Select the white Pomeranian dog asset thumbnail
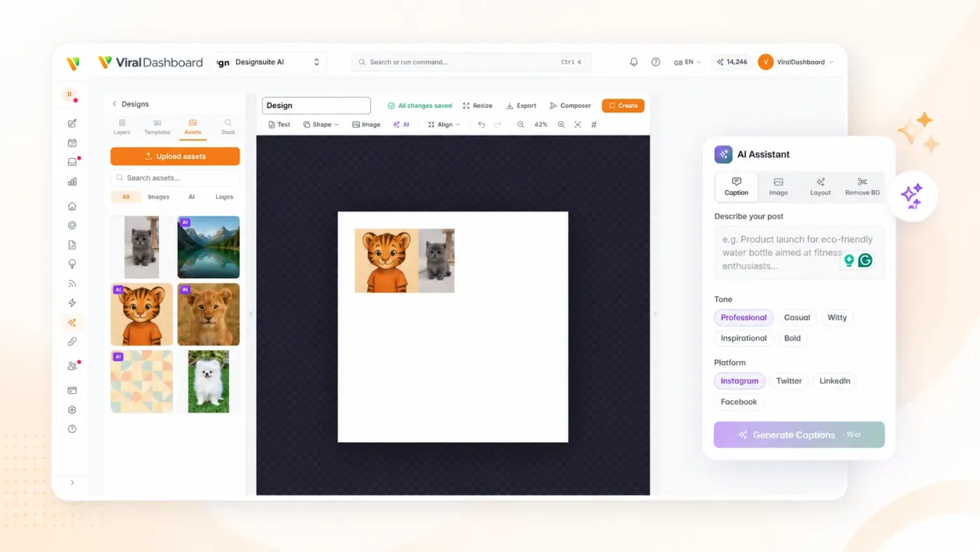This screenshot has width=980, height=552. point(209,382)
